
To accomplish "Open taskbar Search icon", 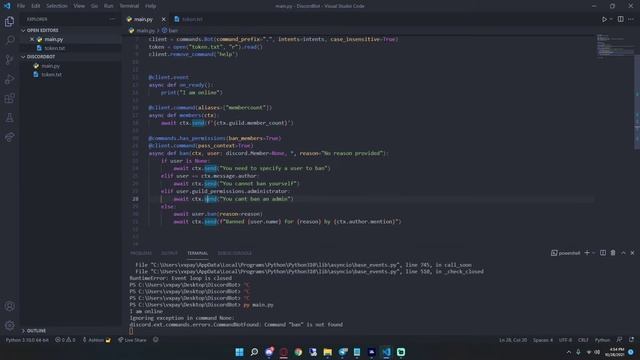I will tap(254, 352).
